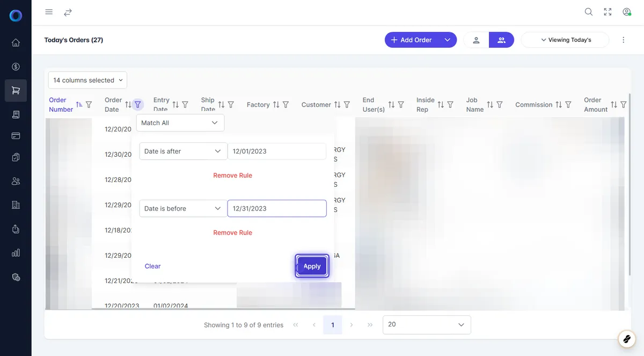Open the user account avatar icon
Viewport: 644px width, 356px height.
(626, 12)
